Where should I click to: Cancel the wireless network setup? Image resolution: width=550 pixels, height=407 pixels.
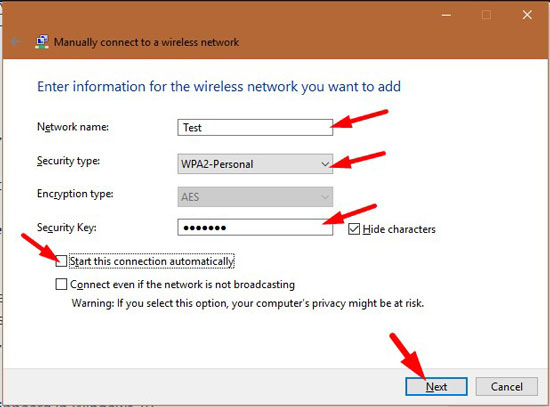[507, 387]
